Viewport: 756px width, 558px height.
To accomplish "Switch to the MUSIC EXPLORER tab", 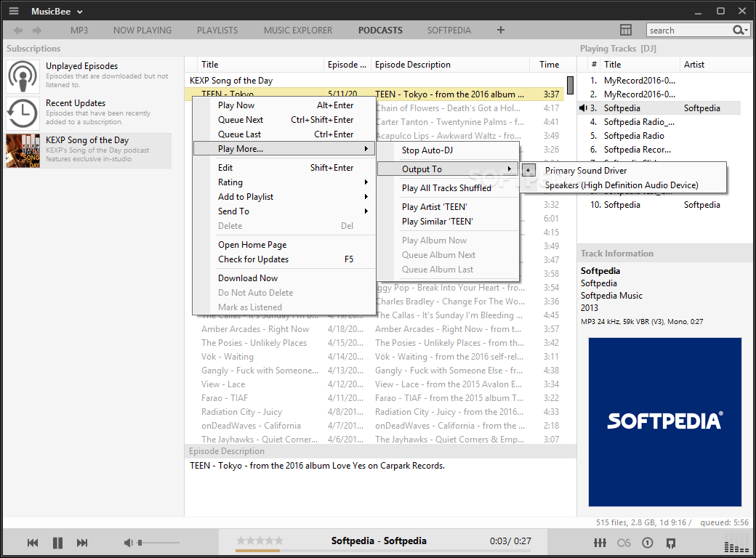I will [298, 31].
